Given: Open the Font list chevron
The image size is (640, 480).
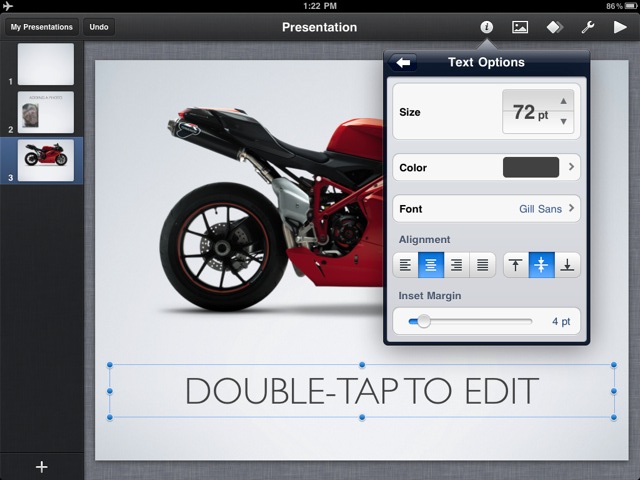Looking at the screenshot, I should coord(571,208).
